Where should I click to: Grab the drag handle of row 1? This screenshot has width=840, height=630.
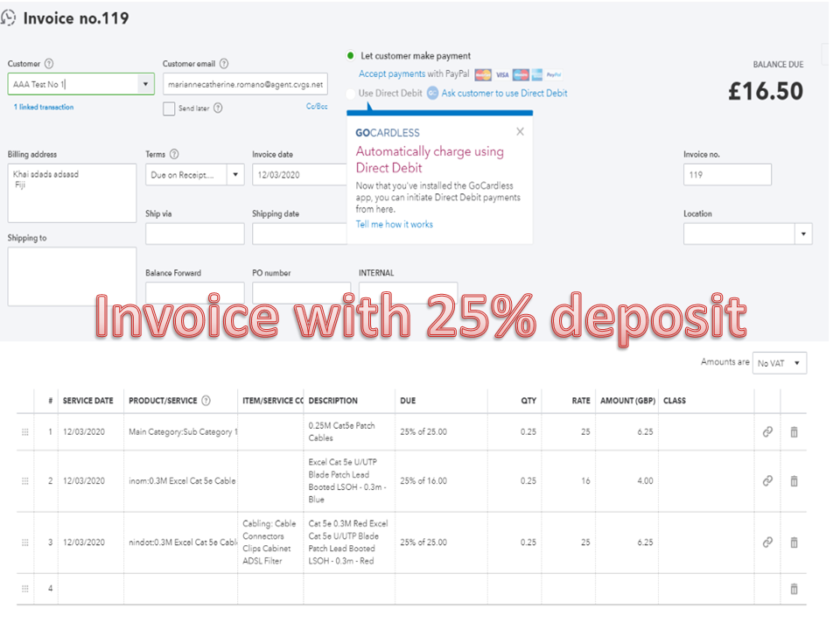point(25,431)
